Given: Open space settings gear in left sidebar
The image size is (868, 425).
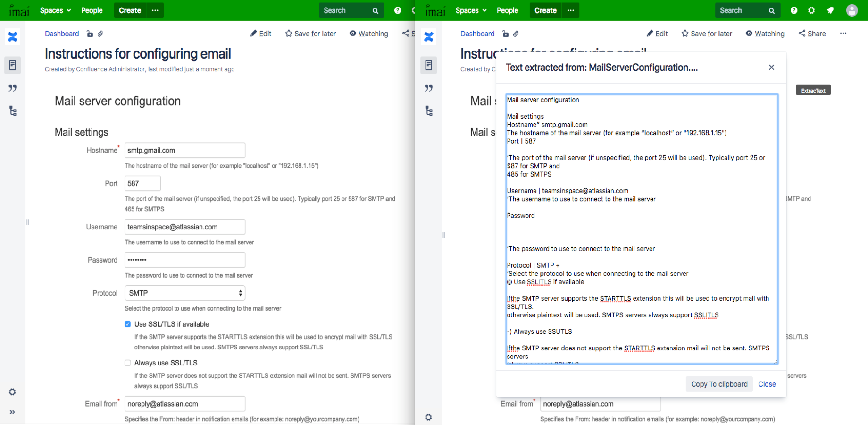Looking at the screenshot, I should [x=13, y=392].
